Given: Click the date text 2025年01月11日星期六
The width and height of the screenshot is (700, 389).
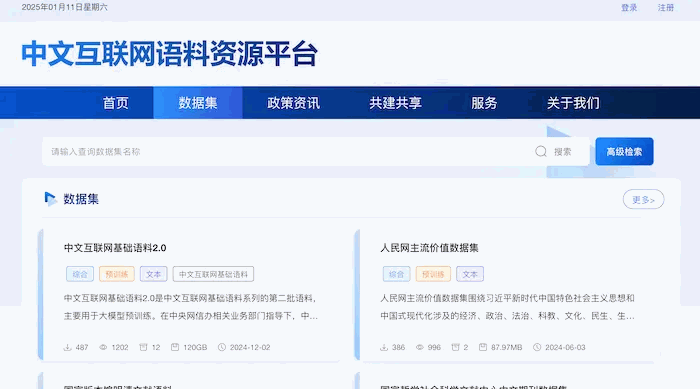Looking at the screenshot, I should (64, 7).
